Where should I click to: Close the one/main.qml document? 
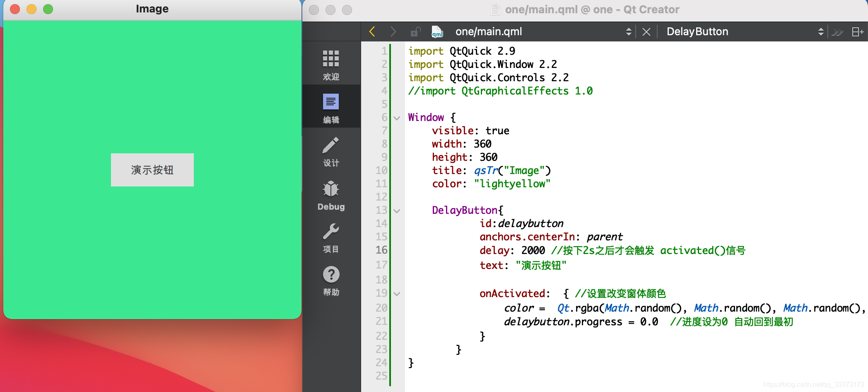(646, 32)
